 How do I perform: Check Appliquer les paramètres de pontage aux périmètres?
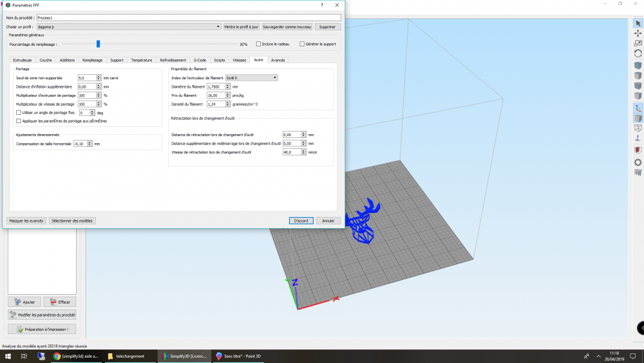click(x=19, y=121)
